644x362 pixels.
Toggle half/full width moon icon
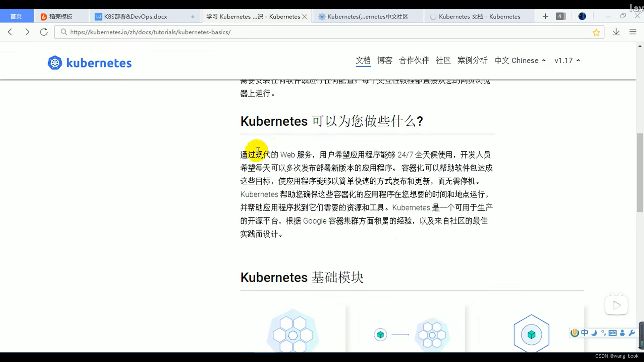(x=594, y=333)
